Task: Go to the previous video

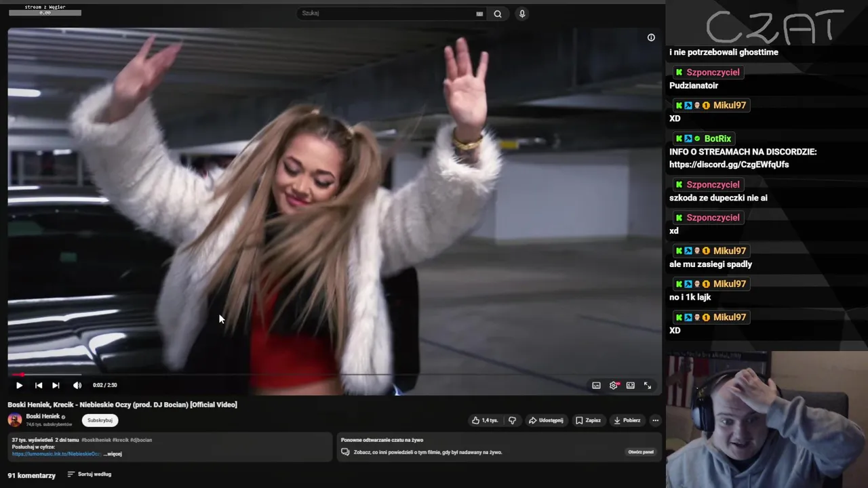Action: coord(39,385)
